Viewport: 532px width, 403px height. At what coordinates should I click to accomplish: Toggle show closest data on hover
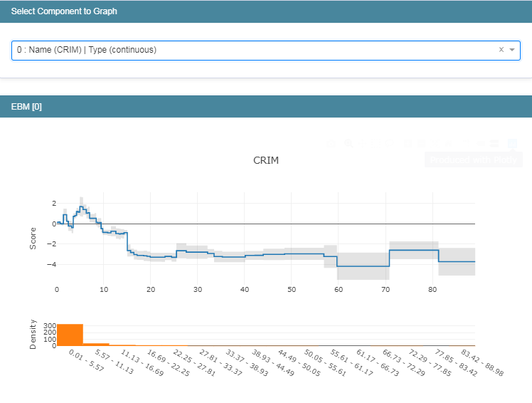click(480, 143)
